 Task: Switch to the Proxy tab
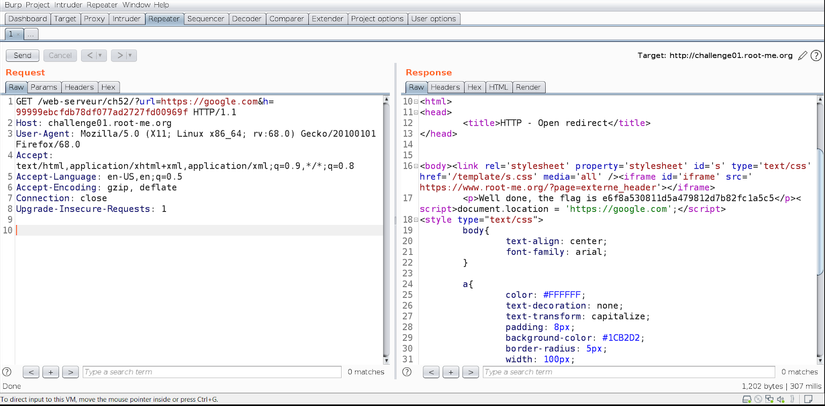coord(94,19)
